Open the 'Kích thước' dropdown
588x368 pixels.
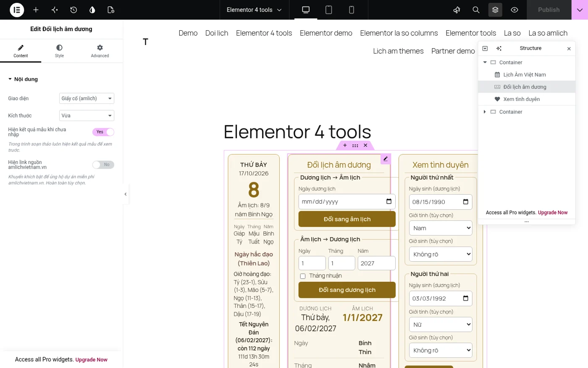pyautogui.click(x=87, y=116)
